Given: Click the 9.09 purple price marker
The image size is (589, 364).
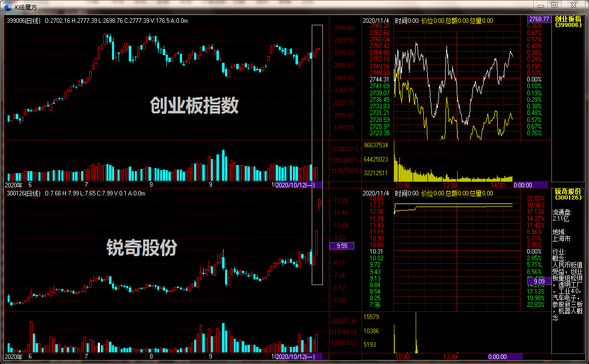Looking at the screenshot, I should coord(539,281).
